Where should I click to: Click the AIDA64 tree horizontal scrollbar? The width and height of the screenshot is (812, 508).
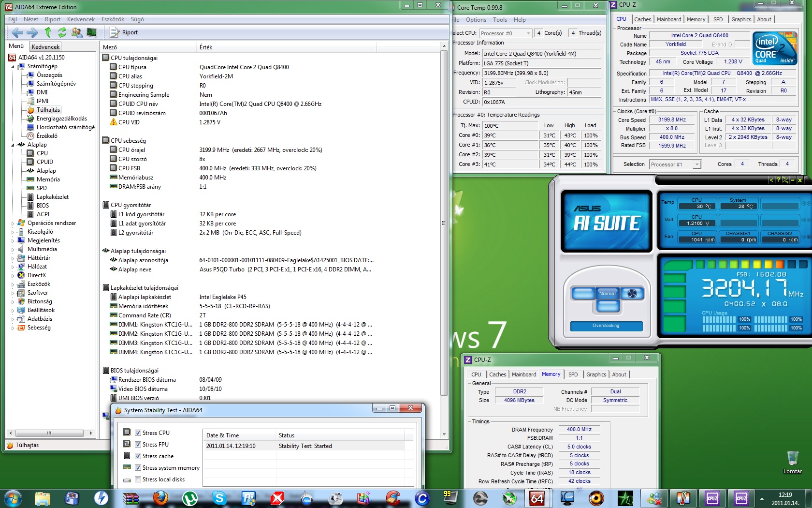coord(49,433)
